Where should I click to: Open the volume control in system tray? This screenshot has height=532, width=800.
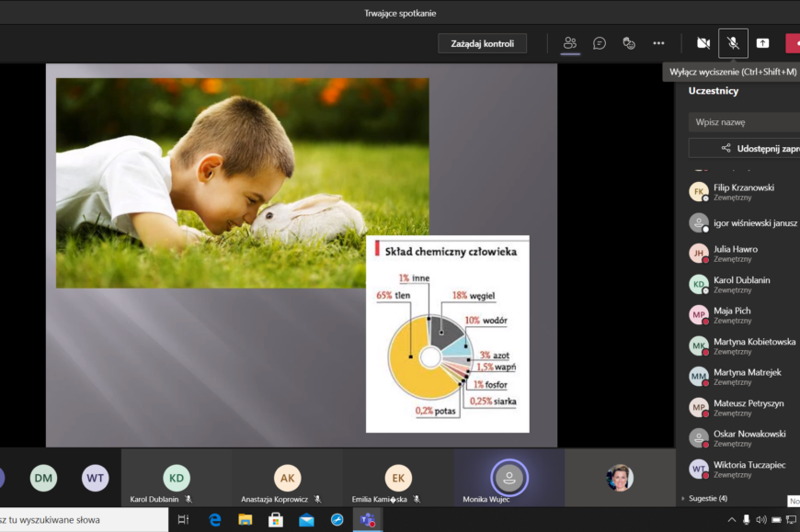click(x=761, y=520)
